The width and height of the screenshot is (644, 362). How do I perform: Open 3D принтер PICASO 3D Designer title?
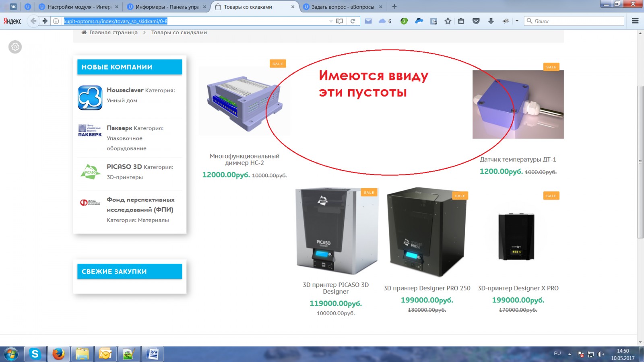click(x=336, y=288)
